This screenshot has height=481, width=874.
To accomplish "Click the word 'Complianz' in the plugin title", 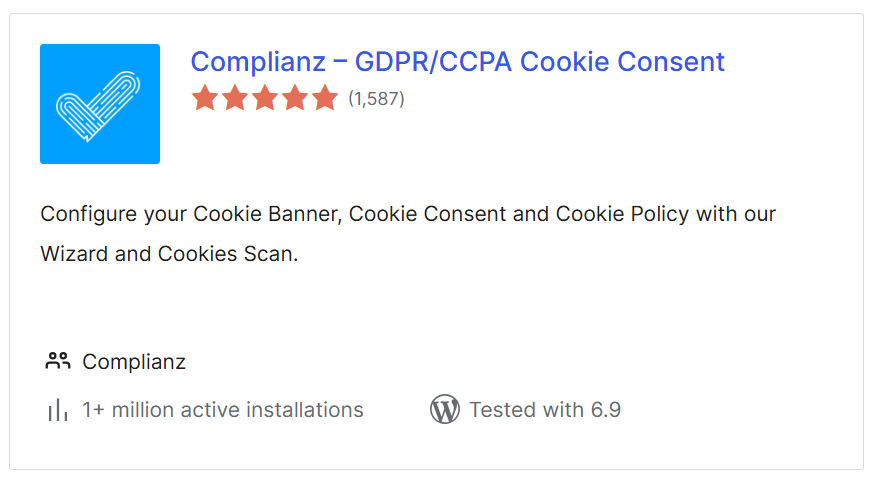I will [258, 61].
